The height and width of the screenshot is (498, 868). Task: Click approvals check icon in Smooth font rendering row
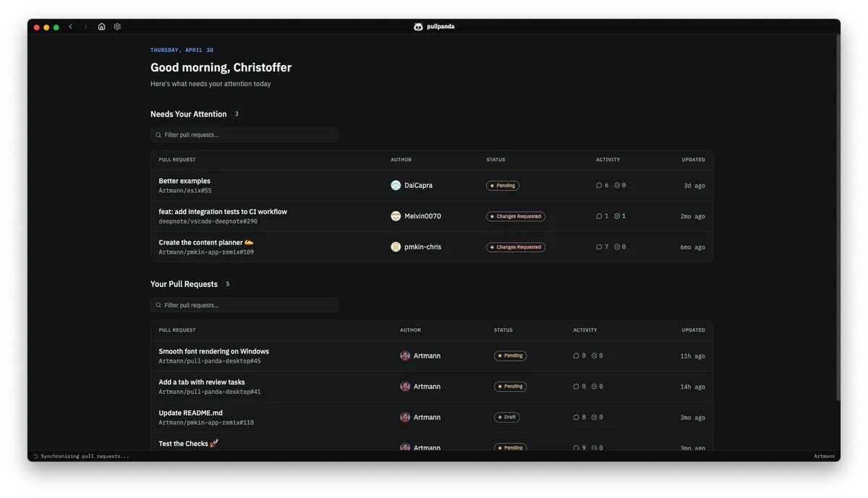(594, 356)
